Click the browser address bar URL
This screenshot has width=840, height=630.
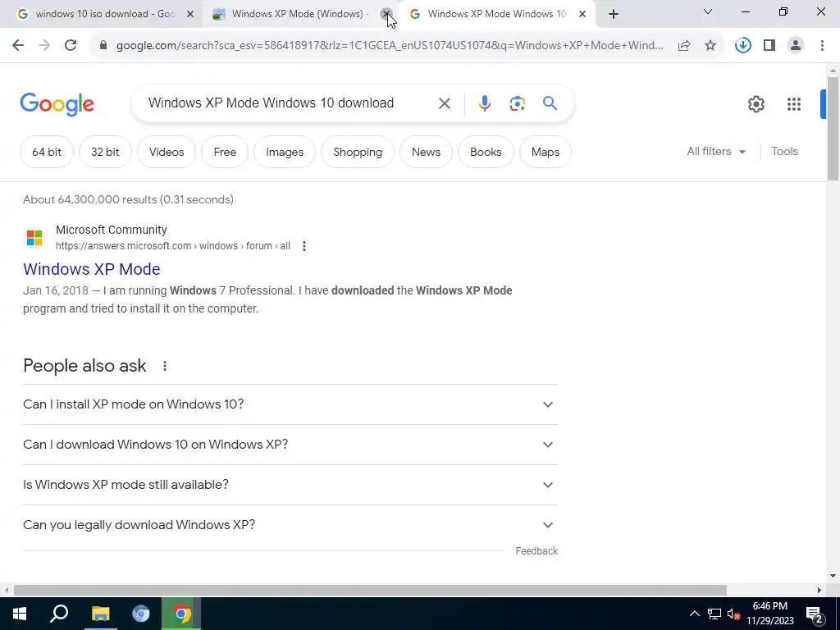[x=390, y=46]
